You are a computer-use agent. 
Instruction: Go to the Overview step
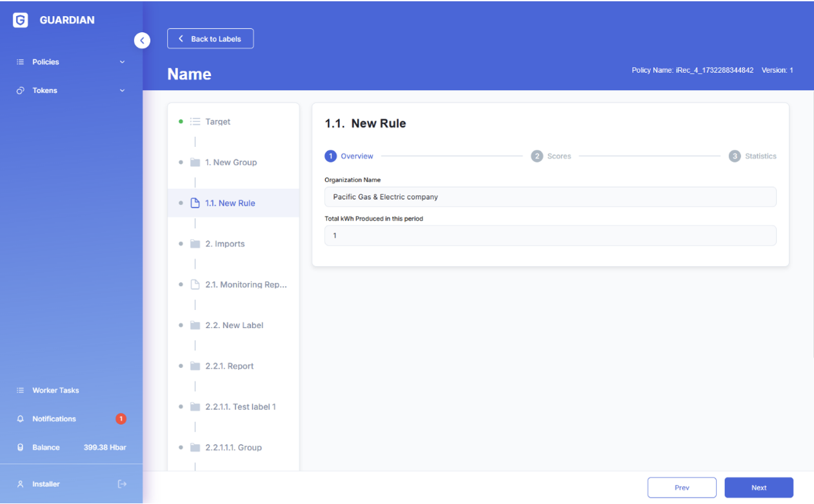coord(350,156)
